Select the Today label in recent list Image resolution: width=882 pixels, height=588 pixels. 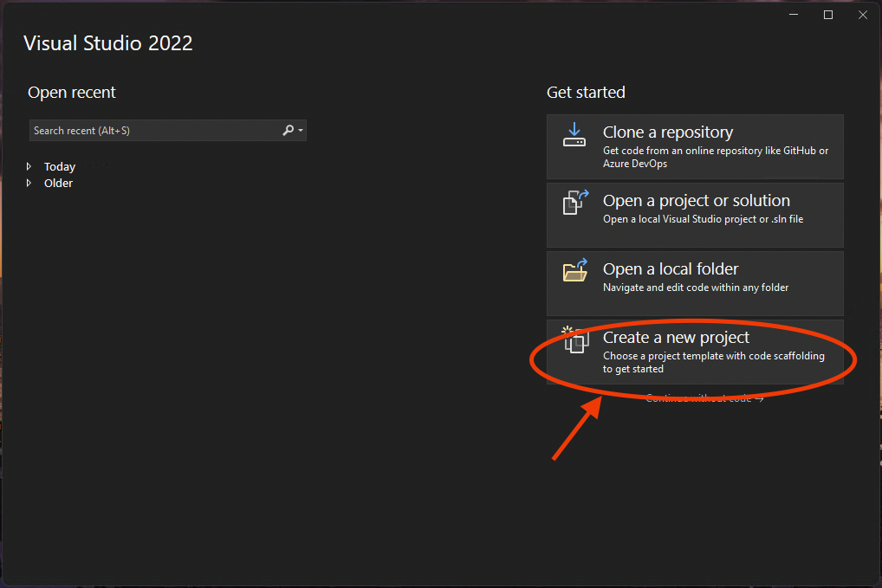click(x=60, y=167)
